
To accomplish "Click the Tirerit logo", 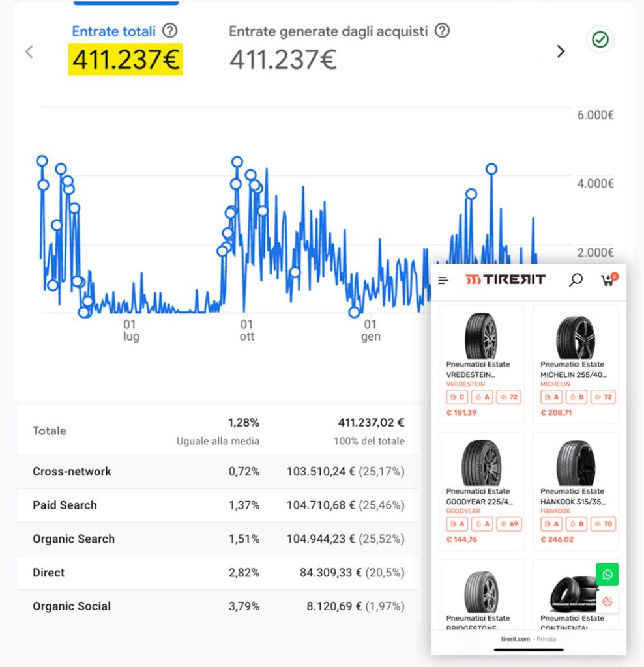I will [x=506, y=280].
